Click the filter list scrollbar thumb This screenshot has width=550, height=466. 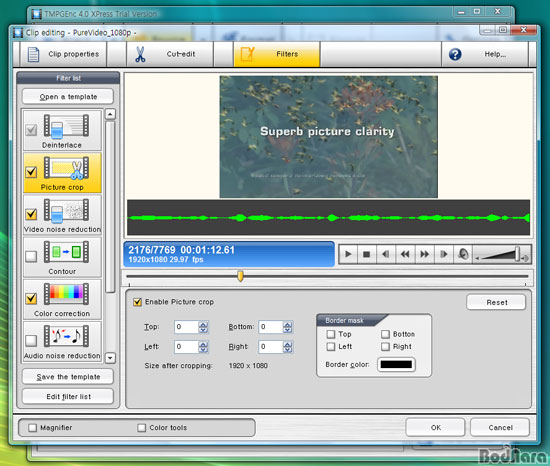tap(110, 207)
